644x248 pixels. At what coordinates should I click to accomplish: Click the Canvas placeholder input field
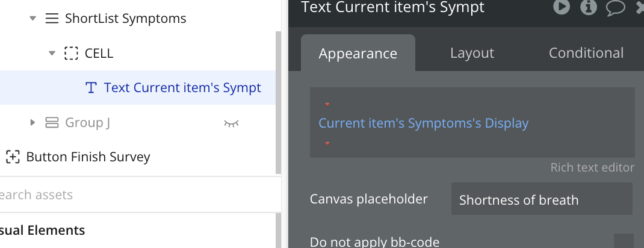[542, 199]
